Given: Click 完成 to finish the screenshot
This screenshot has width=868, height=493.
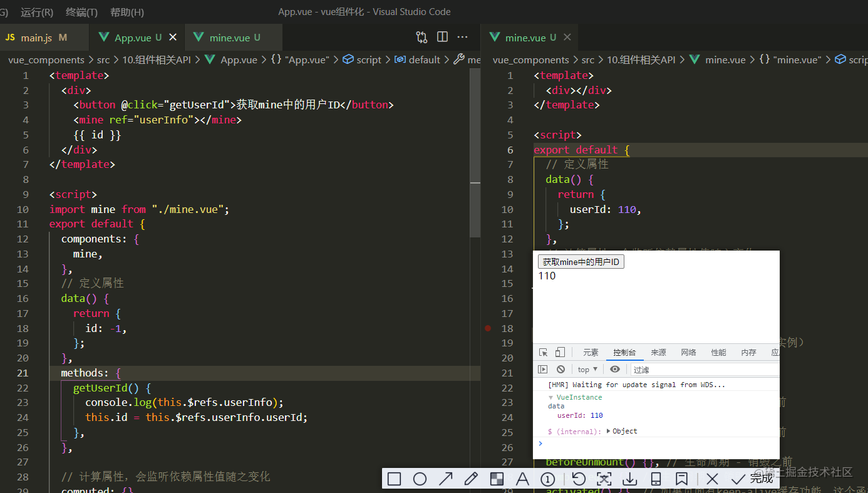Looking at the screenshot, I should pos(752,479).
